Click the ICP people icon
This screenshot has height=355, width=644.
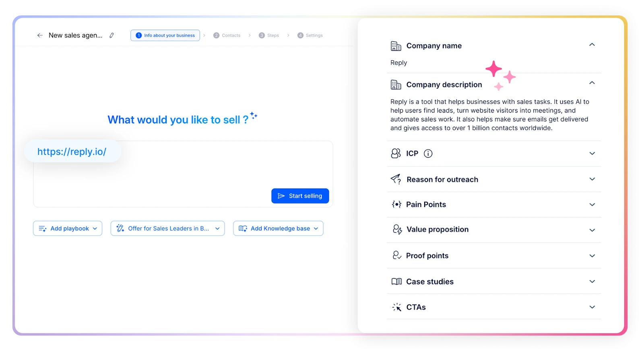click(396, 153)
